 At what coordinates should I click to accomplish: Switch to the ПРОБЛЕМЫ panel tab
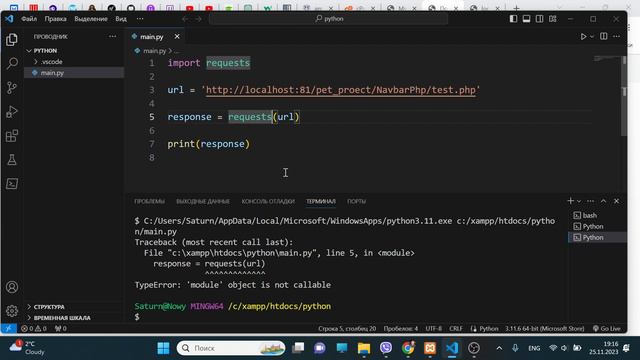pyautogui.click(x=149, y=201)
